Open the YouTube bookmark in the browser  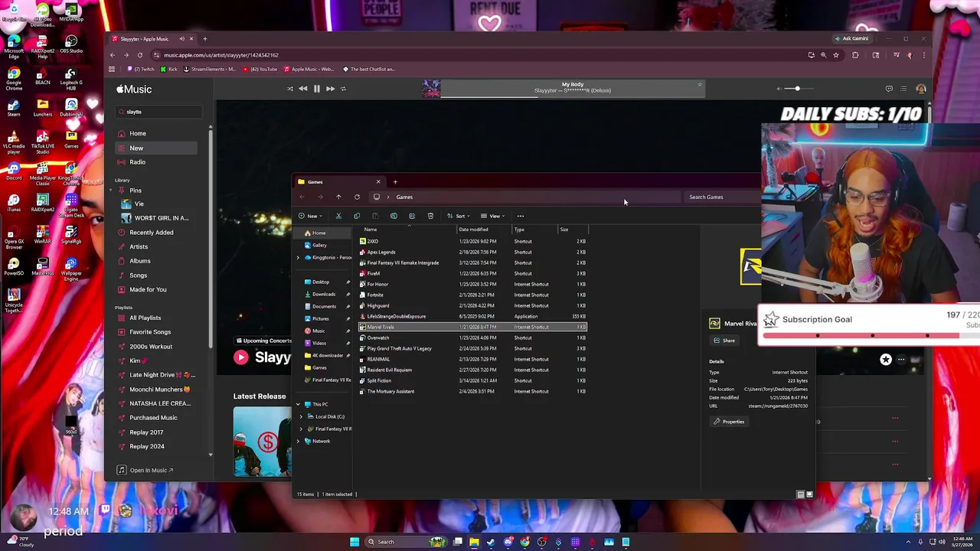tap(261, 69)
